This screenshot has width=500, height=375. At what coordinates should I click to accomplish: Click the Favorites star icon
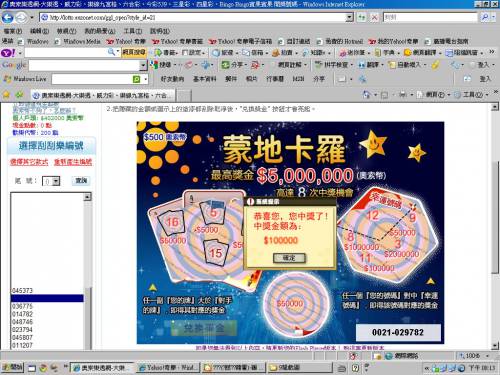click(x=6, y=95)
